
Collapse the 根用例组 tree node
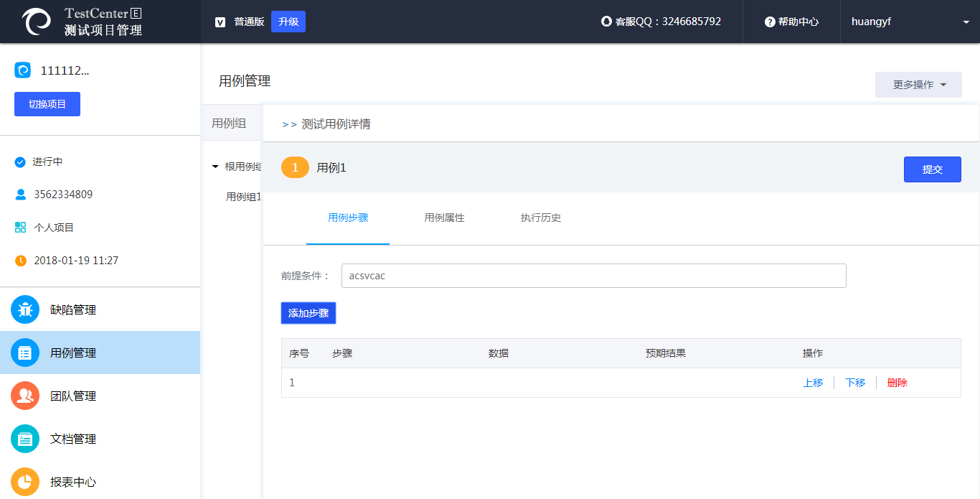[215, 167]
